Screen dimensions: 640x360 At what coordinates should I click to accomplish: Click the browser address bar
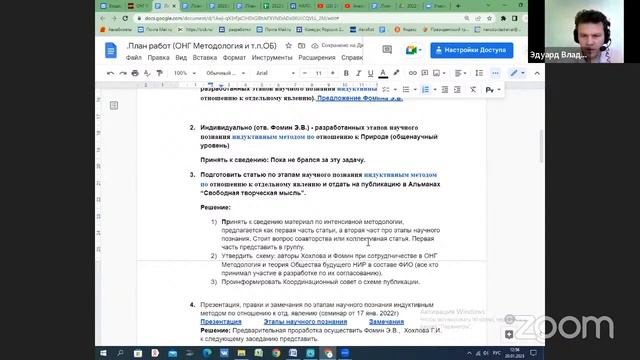click(x=298, y=18)
